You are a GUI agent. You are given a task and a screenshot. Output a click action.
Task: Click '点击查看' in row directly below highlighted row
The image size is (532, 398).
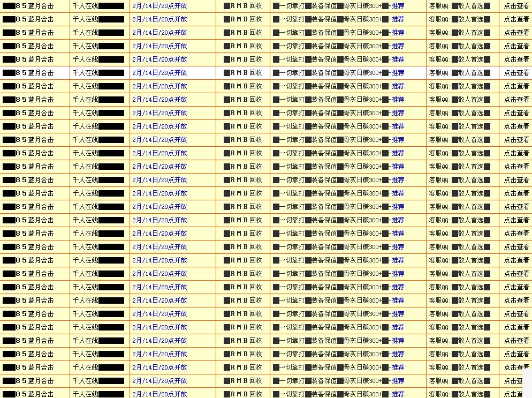click(x=516, y=86)
